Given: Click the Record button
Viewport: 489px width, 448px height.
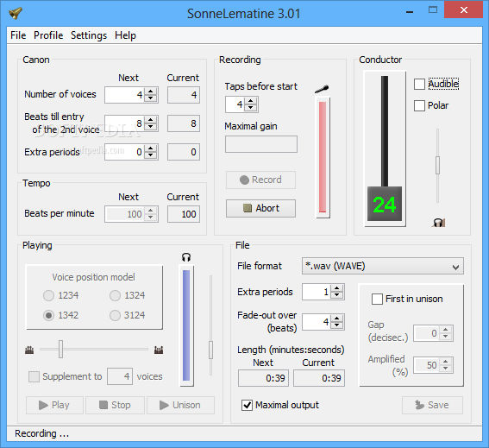Looking at the screenshot, I should click(260, 180).
